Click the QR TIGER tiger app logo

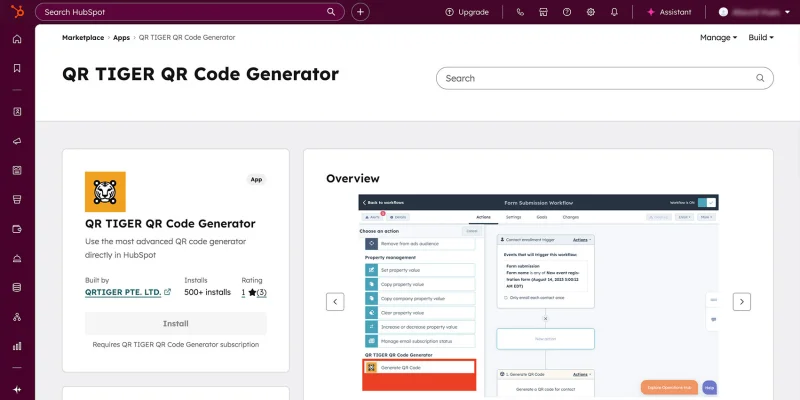click(x=105, y=192)
